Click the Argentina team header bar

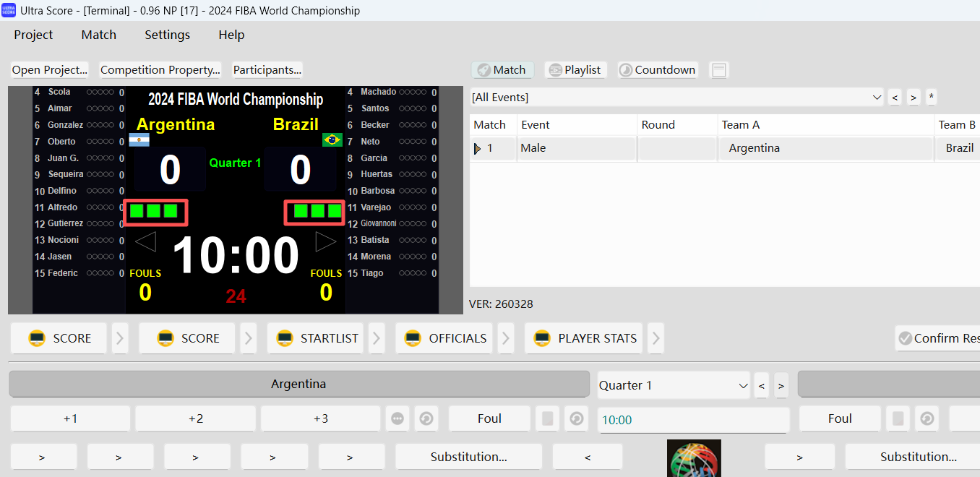click(299, 384)
